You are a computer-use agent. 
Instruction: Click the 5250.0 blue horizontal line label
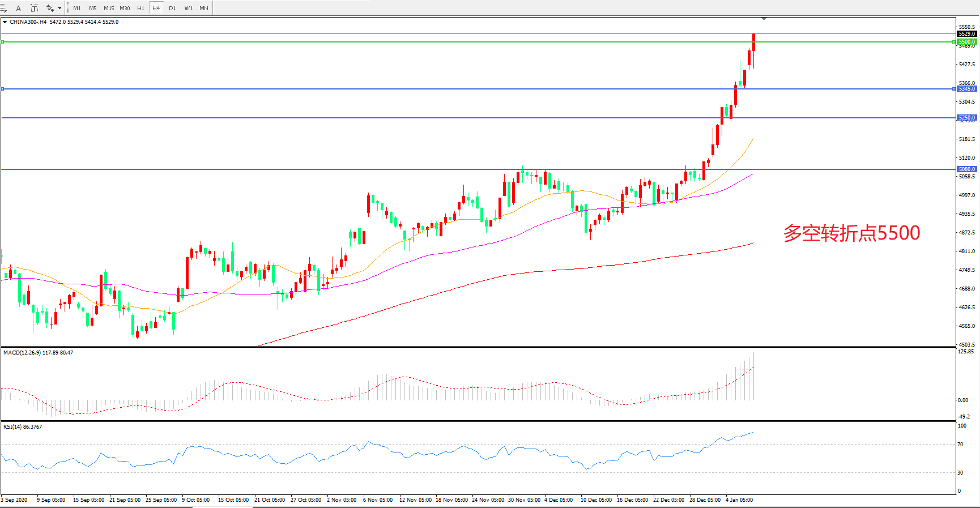[966, 118]
